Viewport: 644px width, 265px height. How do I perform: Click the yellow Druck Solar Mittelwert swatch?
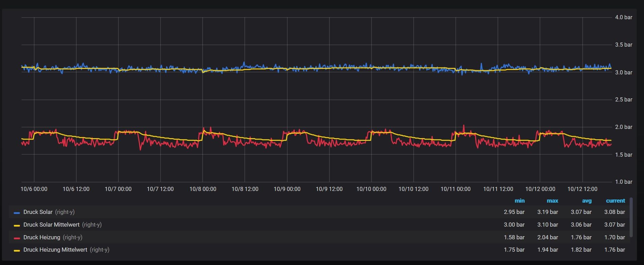point(17,225)
